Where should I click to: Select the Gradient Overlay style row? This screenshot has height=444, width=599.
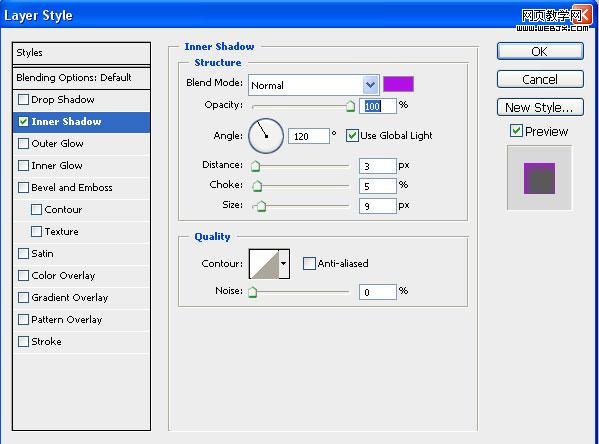(81, 298)
